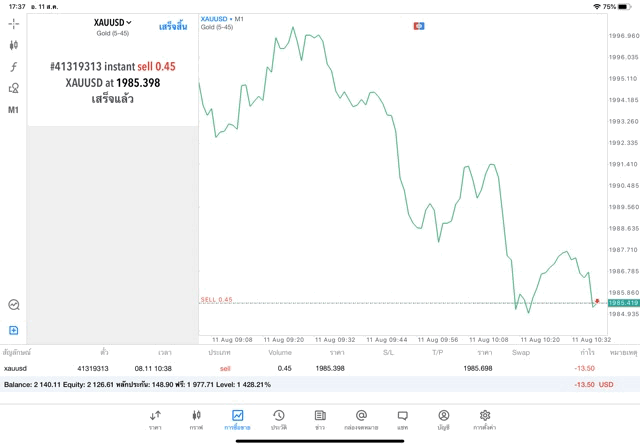The width and height of the screenshot is (640, 447).
Task: Tap the blue เสร็จสิ้น (Done) button
Action: tap(173, 23)
